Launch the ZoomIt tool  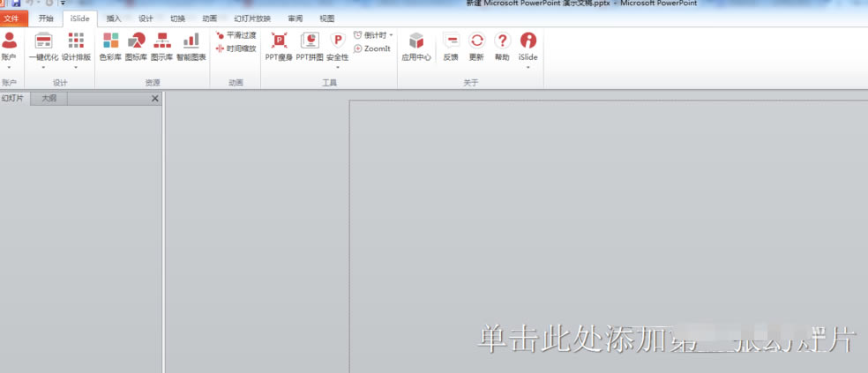tap(372, 48)
